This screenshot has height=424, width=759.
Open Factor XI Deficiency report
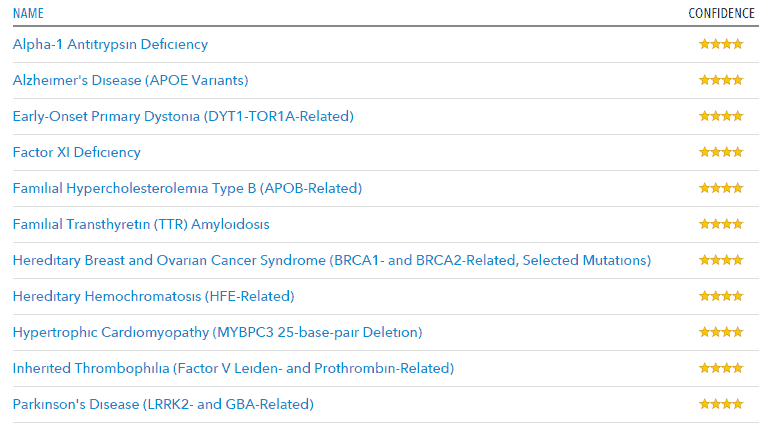click(x=76, y=152)
